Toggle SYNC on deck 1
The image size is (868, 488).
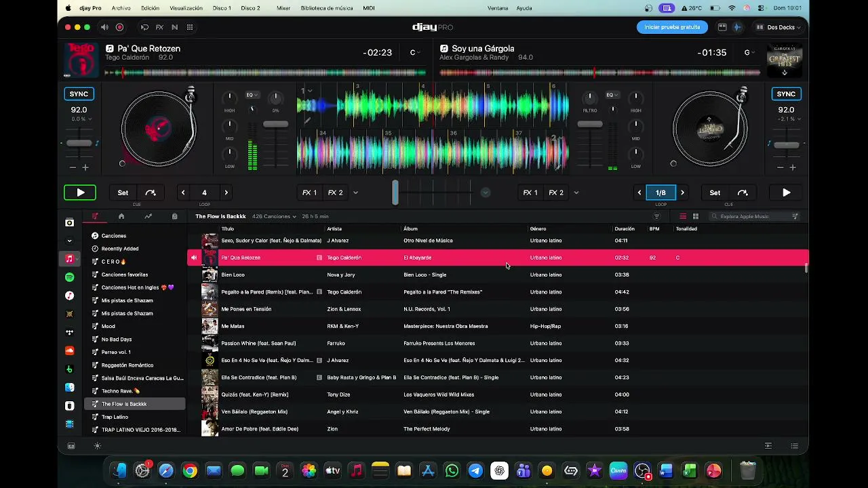[x=79, y=94]
